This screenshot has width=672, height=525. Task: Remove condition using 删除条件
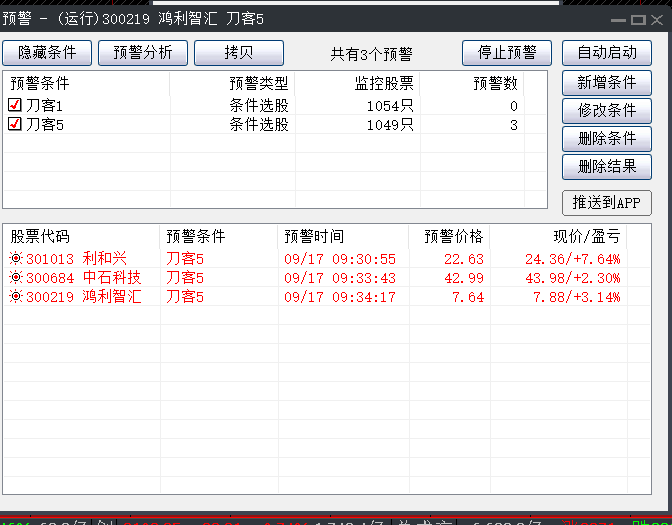tap(607, 139)
